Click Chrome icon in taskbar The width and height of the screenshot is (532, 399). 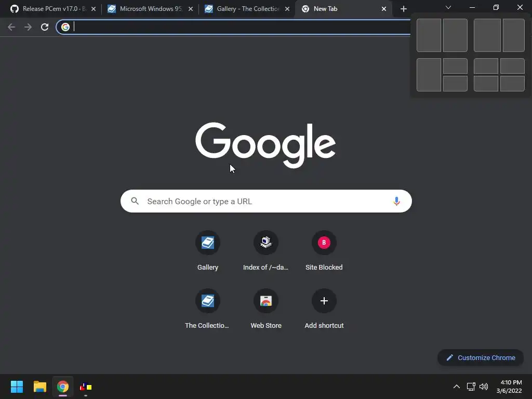pos(63,387)
